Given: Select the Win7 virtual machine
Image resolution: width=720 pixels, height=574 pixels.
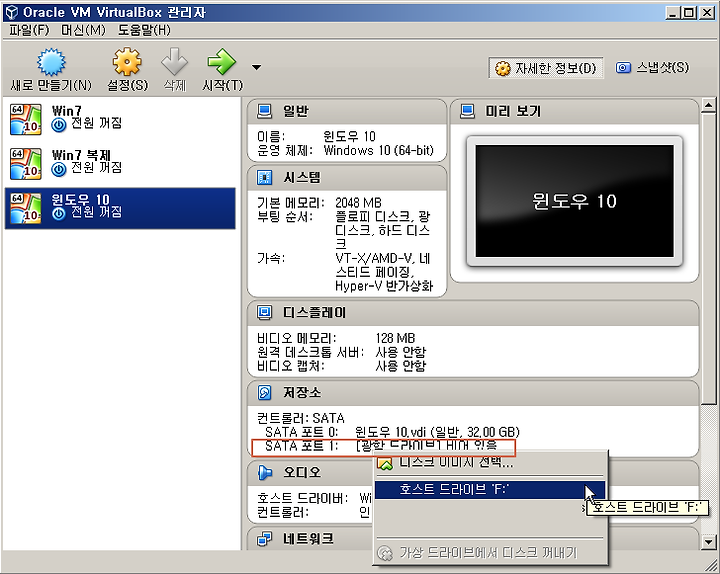Looking at the screenshot, I should pos(120,119).
